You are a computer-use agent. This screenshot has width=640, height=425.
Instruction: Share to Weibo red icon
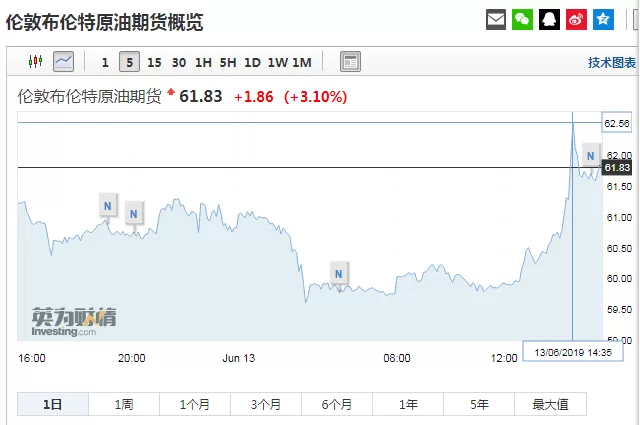click(576, 19)
